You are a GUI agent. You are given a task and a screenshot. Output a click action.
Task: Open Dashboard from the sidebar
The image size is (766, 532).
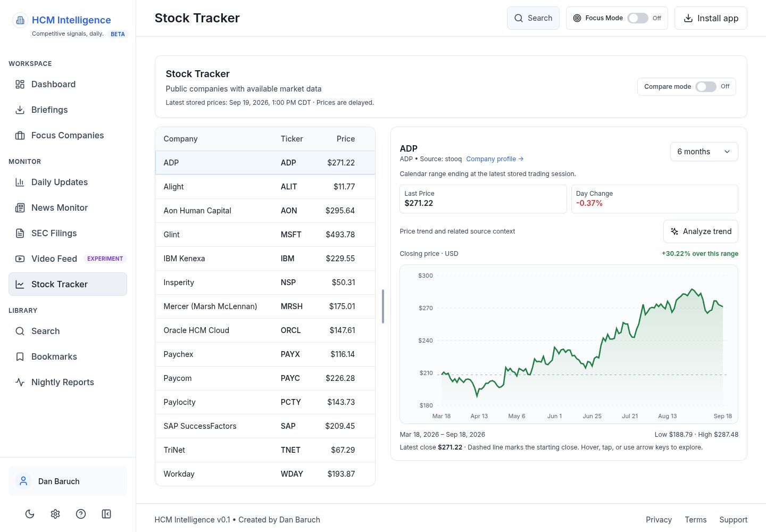pyautogui.click(x=68, y=84)
